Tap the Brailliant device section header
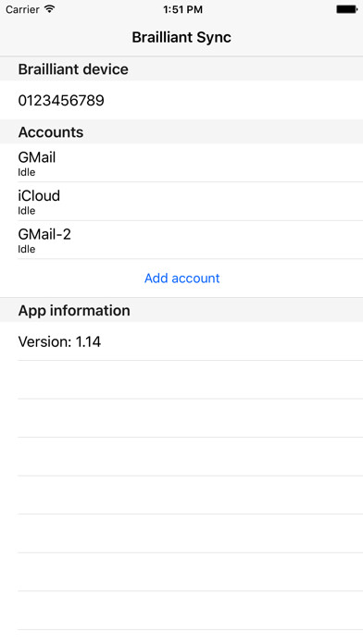This screenshot has height=644, width=363. [181, 68]
